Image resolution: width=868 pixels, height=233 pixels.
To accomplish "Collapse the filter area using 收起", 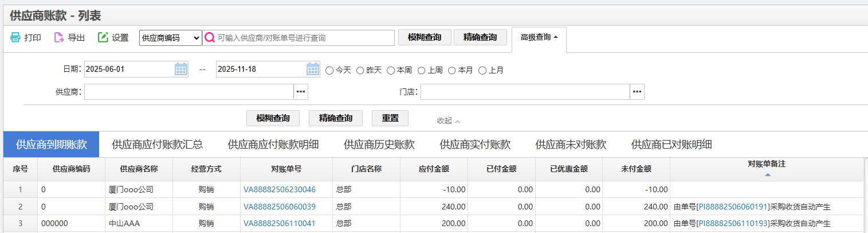I will (x=448, y=121).
